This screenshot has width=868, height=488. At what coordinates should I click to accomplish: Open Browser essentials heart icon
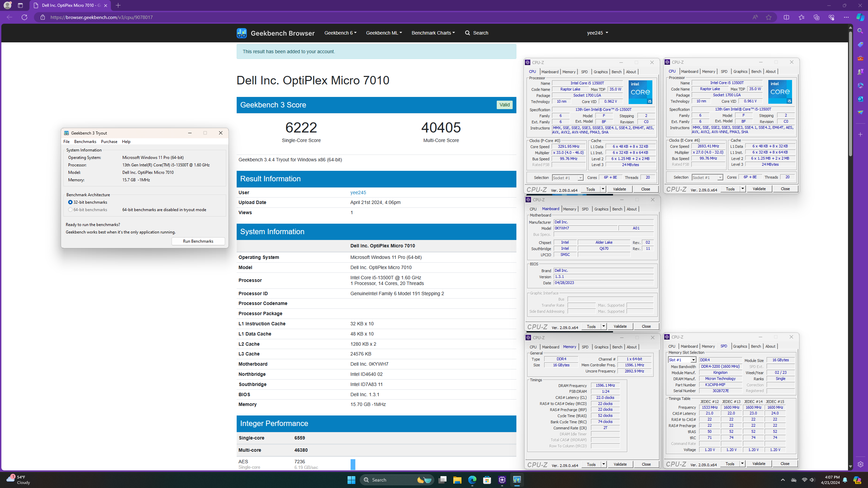[x=831, y=17]
